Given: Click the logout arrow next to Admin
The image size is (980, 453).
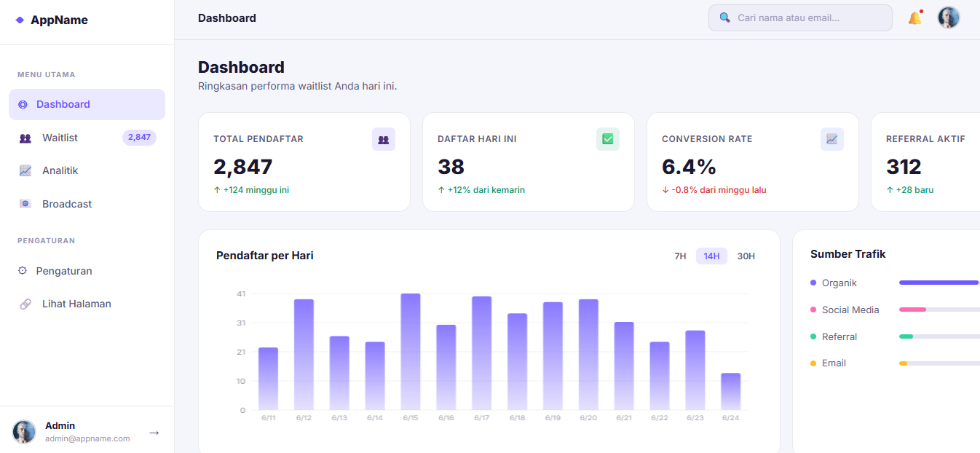Looking at the screenshot, I should (154, 433).
